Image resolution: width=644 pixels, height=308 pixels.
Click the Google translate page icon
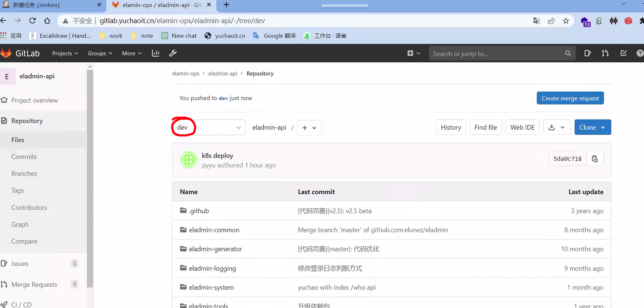[536, 21]
